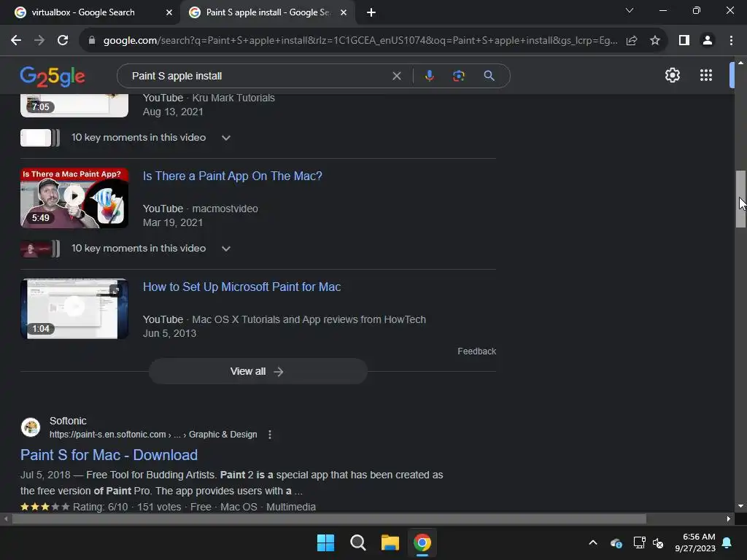Click the muted volume tray icon
747x560 pixels.
(x=658, y=542)
